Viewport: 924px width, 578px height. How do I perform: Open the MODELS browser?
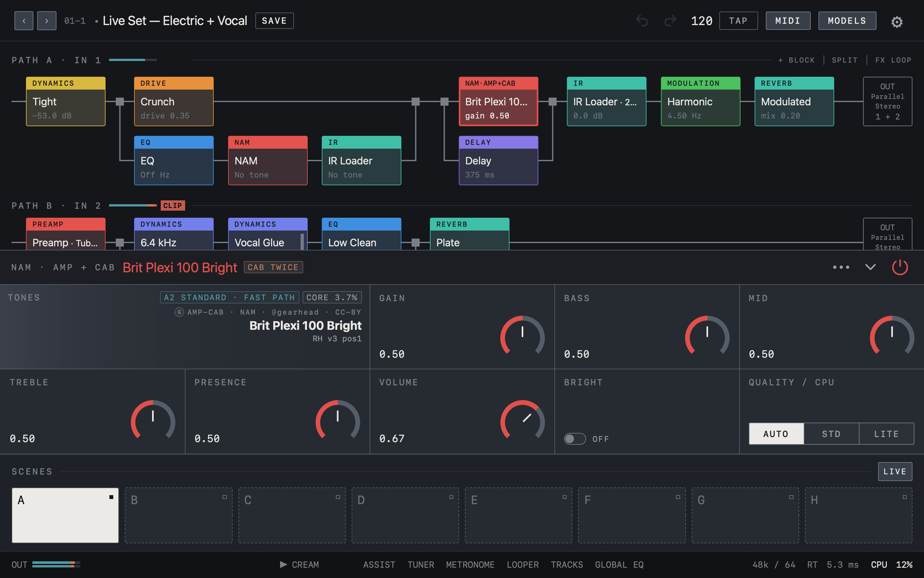point(847,21)
